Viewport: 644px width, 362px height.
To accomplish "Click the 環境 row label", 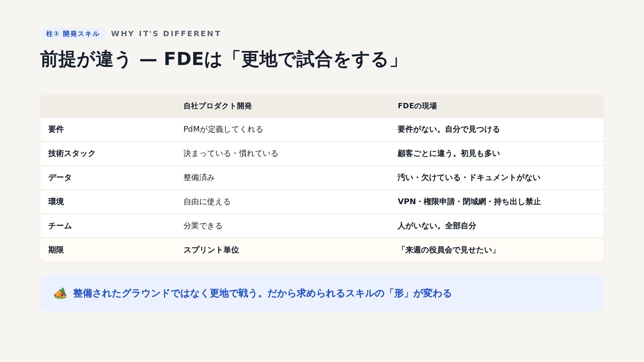I will [56, 202].
